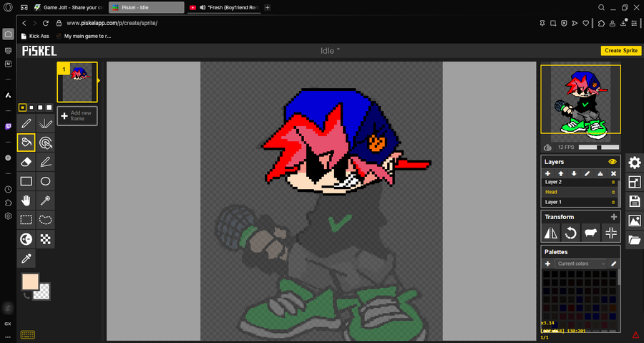
Task: Center the image with the align icon
Action: pyautogui.click(x=611, y=233)
